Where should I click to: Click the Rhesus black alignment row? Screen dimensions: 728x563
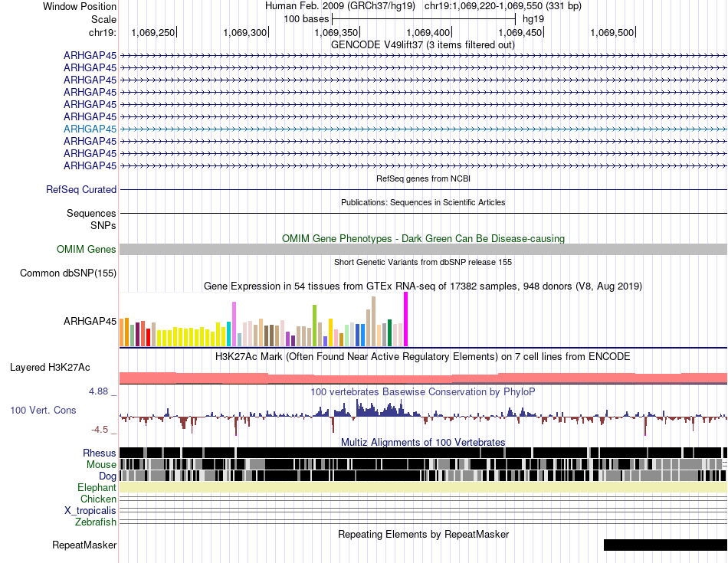click(x=423, y=453)
